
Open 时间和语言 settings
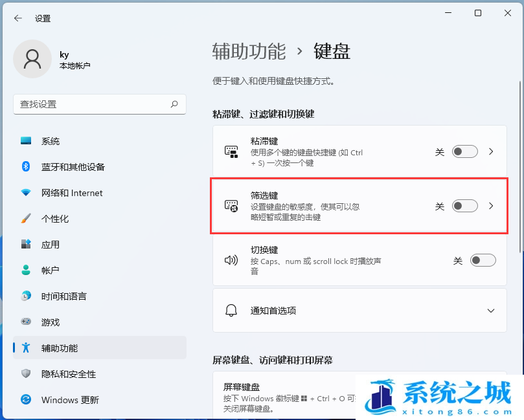point(100,296)
